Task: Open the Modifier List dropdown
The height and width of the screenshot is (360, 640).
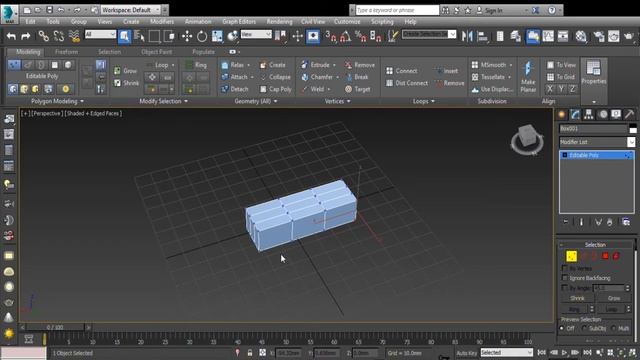Action: (597, 142)
